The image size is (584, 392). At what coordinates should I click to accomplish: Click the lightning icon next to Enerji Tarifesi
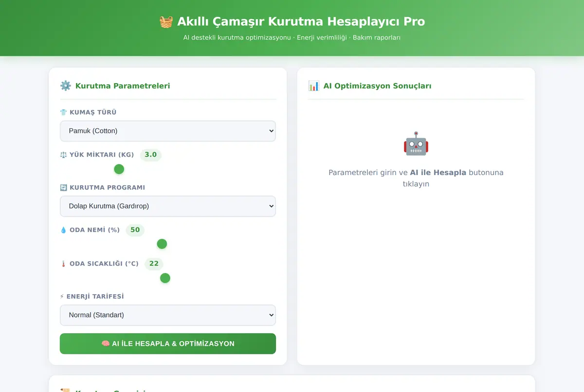62,297
